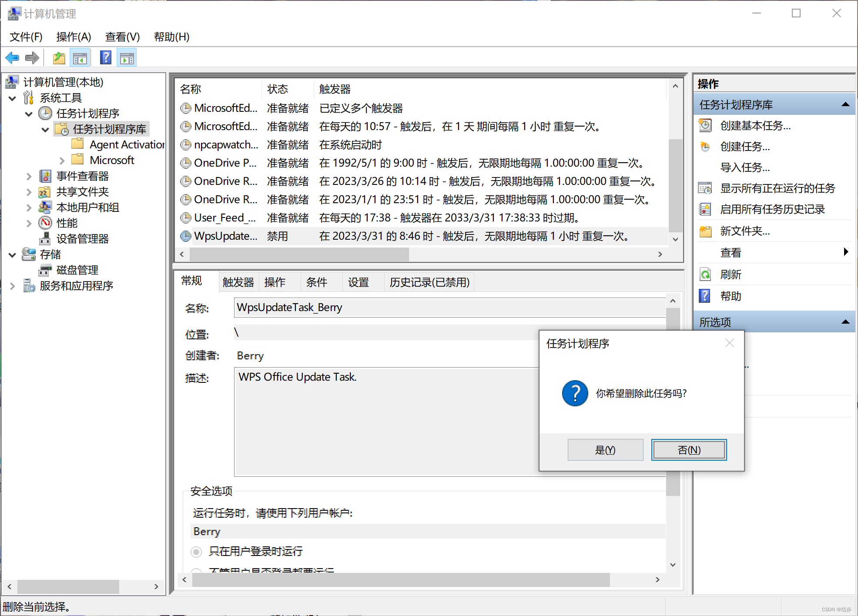Viewport: 858px width, 616px height.
Task: Open the 操作(A) menu
Action: pyautogui.click(x=74, y=37)
